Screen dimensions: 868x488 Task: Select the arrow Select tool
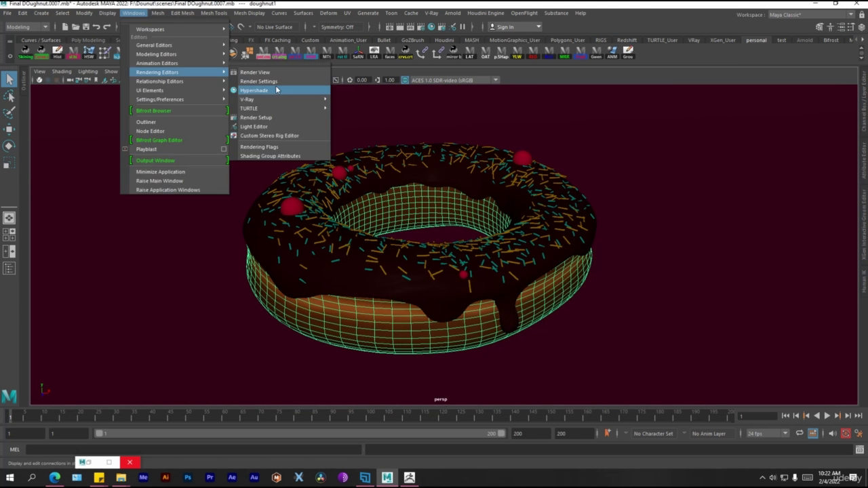(x=9, y=80)
